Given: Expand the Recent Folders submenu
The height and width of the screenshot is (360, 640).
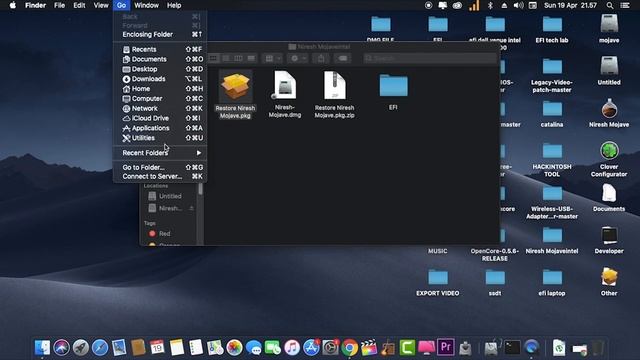Looking at the screenshot, I should (160, 153).
